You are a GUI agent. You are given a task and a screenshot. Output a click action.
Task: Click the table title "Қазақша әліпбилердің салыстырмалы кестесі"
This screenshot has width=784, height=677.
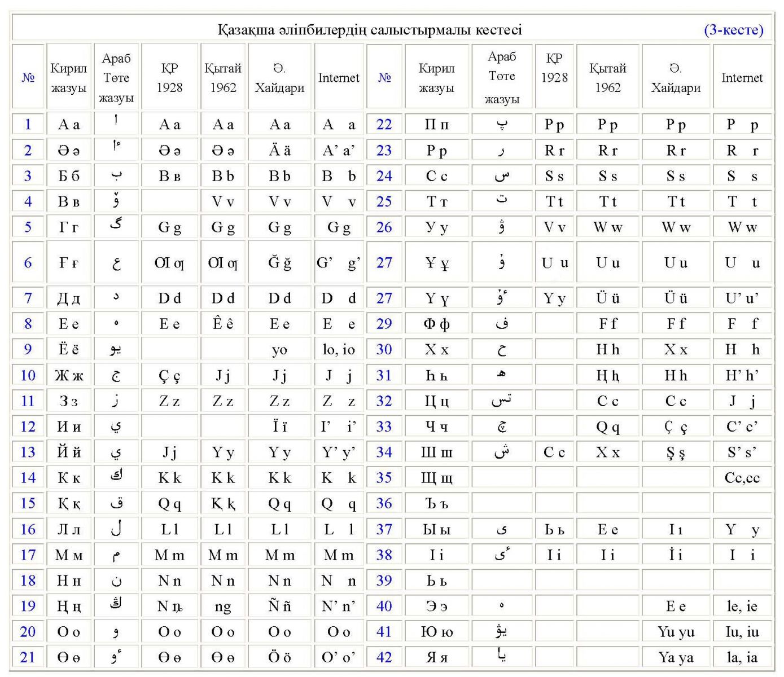point(370,30)
